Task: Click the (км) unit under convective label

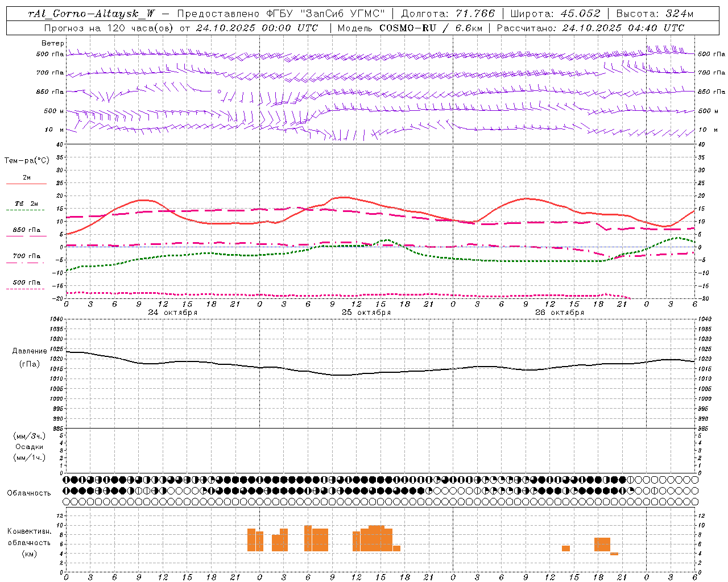Action: (30, 554)
